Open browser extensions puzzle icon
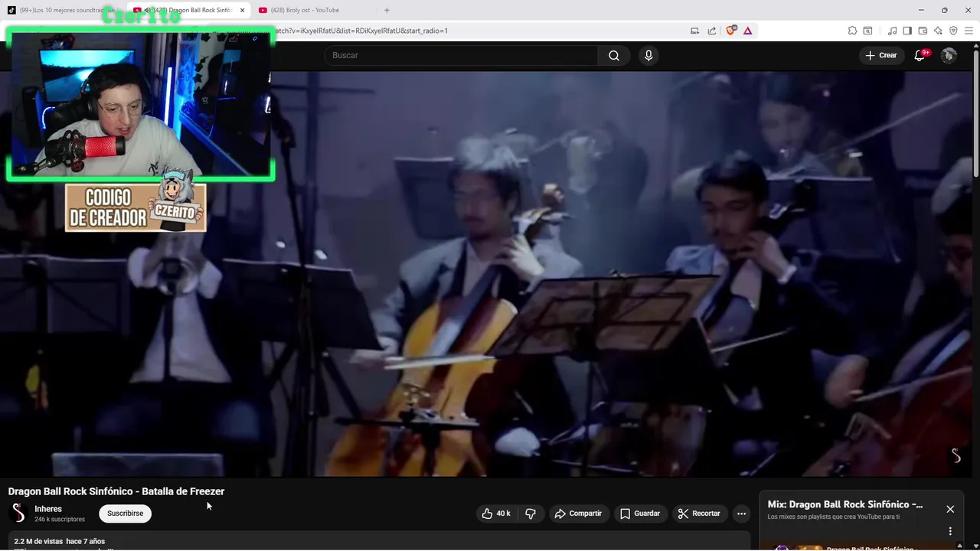This screenshot has height=551, width=980. pos(852,31)
